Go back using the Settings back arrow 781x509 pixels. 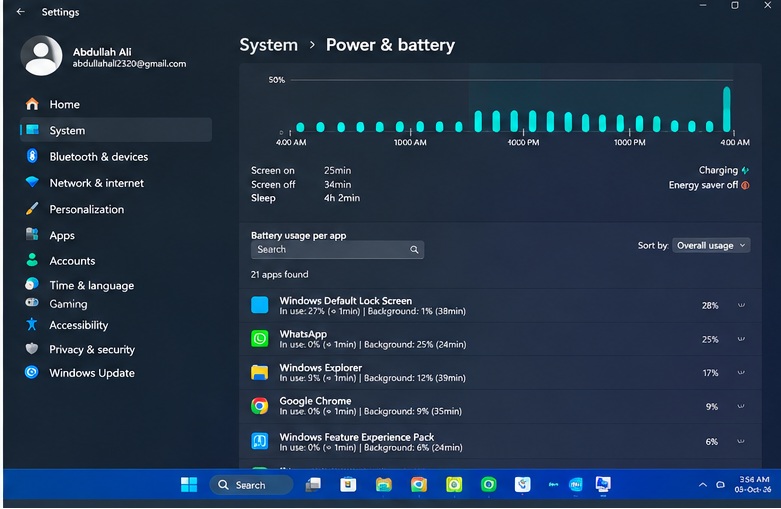click(x=20, y=11)
